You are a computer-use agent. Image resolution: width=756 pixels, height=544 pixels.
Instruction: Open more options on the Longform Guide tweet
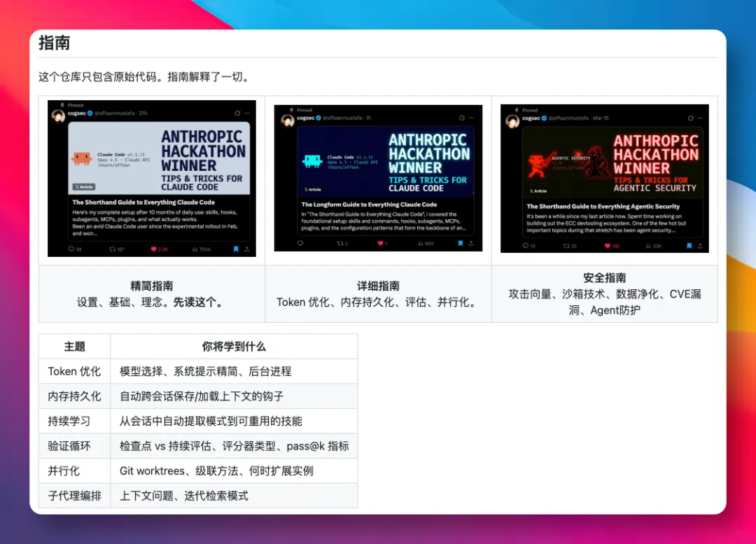pyautogui.click(x=472, y=118)
